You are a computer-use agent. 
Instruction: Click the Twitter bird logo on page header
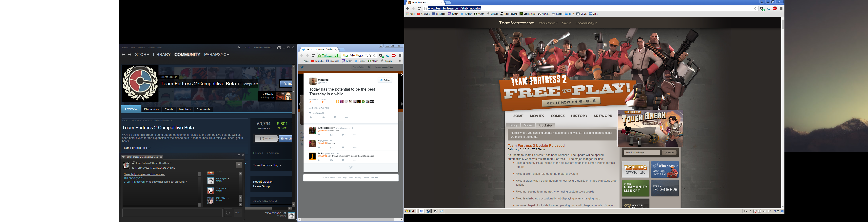click(x=302, y=67)
